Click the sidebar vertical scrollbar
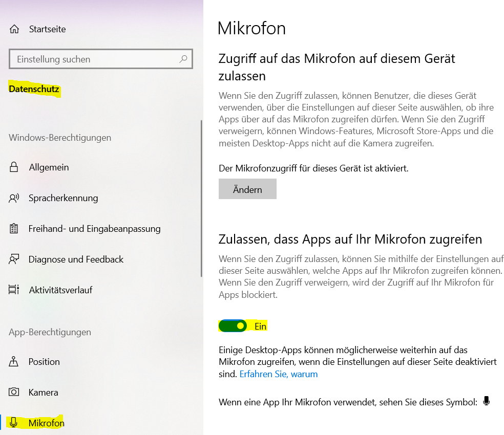The width and height of the screenshot is (504, 435). [201, 198]
